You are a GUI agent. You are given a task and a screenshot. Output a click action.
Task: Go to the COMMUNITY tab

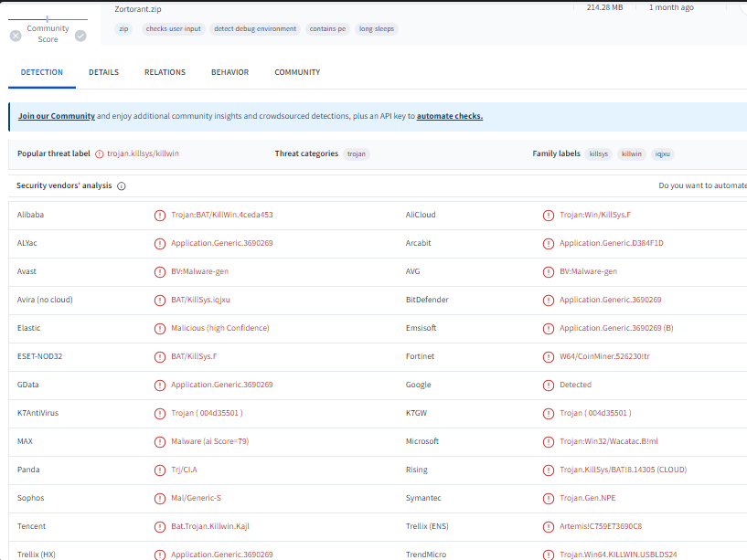pyautogui.click(x=297, y=72)
